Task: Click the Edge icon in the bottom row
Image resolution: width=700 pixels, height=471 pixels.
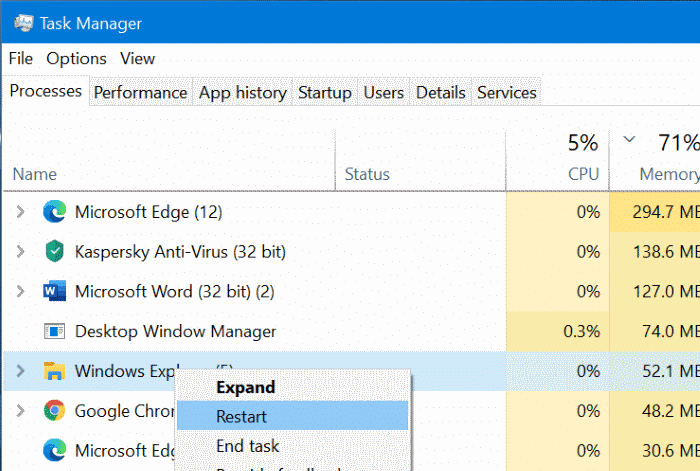Action: [54, 450]
